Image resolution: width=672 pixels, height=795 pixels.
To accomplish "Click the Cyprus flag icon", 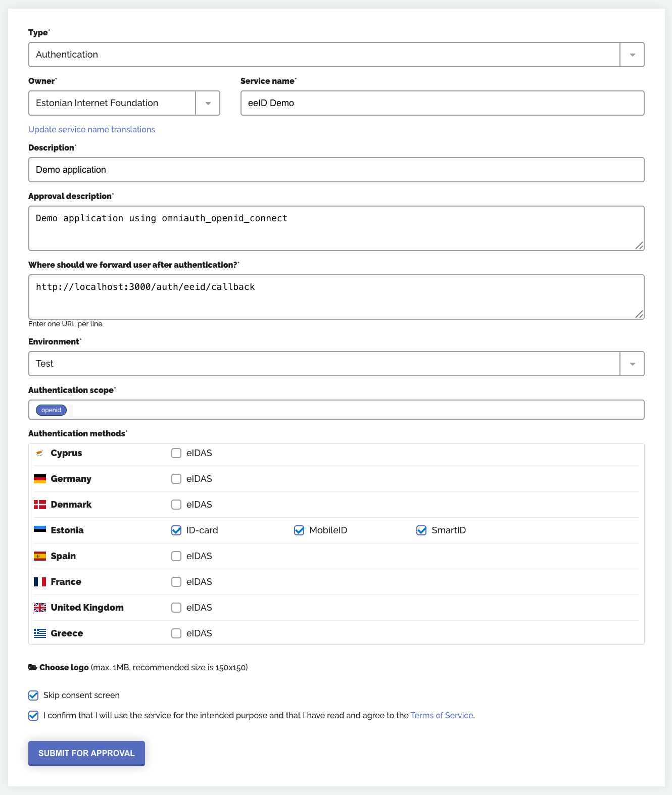I will [x=40, y=453].
